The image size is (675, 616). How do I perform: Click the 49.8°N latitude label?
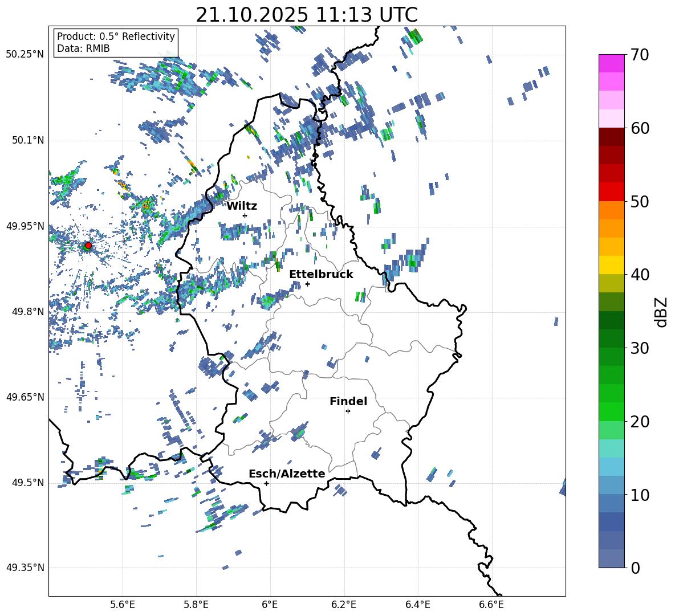[28, 312]
